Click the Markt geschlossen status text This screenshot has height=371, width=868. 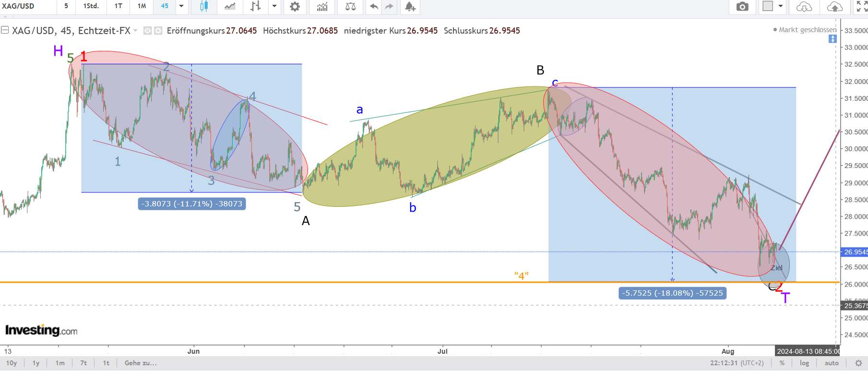tap(808, 30)
